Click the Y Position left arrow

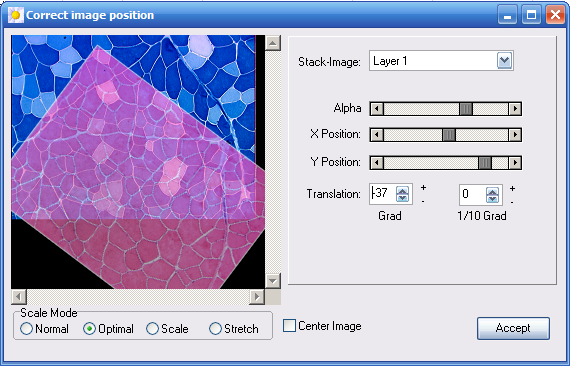tap(377, 163)
